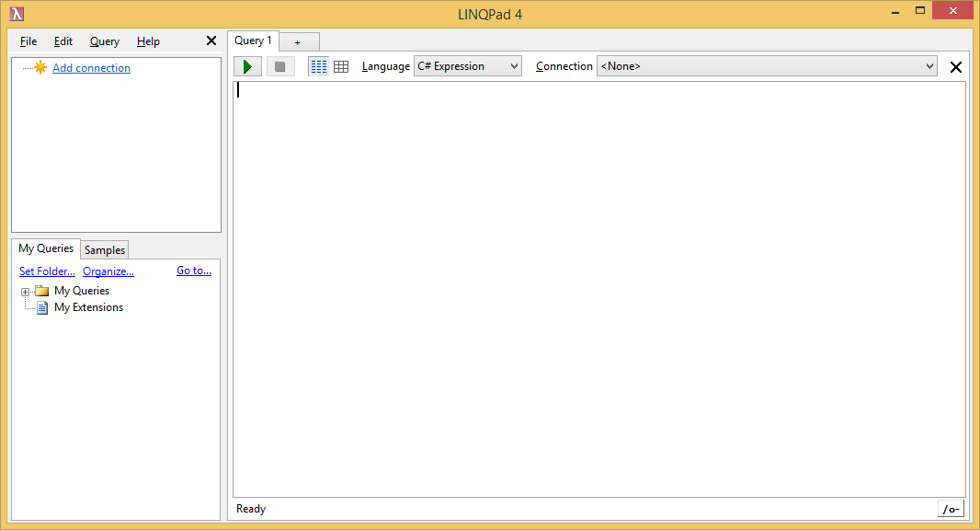Click the green Execute query button
Viewport: 980px width, 530px height.
[247, 66]
